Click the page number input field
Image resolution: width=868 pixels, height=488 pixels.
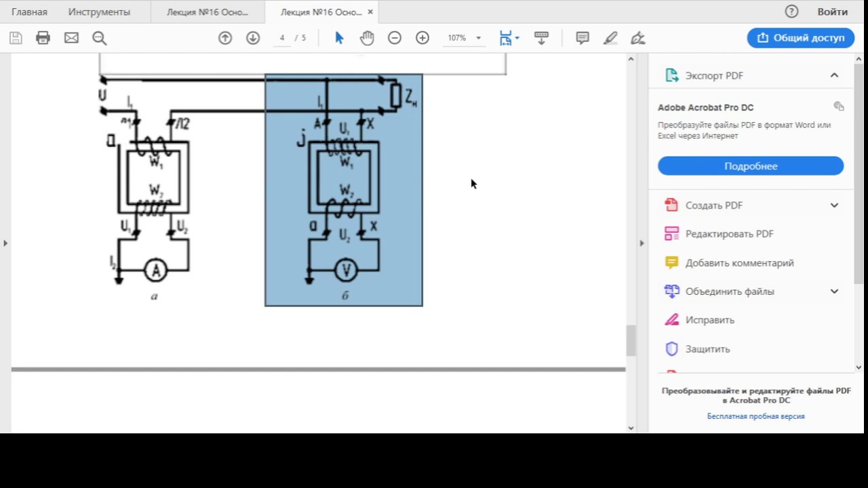click(282, 38)
